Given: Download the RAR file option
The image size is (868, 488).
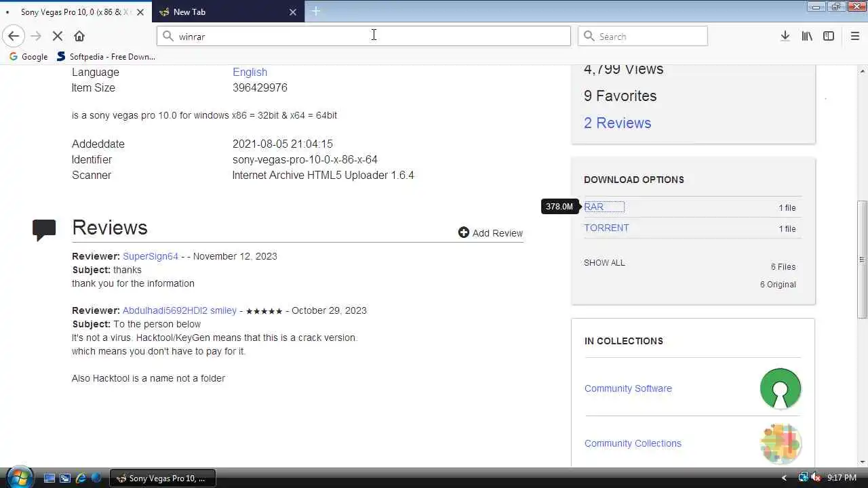Looking at the screenshot, I should (593, 207).
